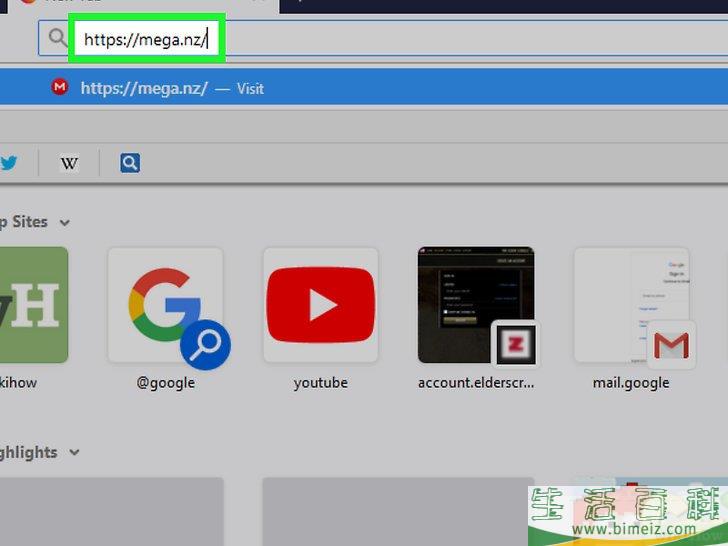728x546 pixels.
Task: Click the MEGA favicon in the suggestion row
Action: click(59, 87)
